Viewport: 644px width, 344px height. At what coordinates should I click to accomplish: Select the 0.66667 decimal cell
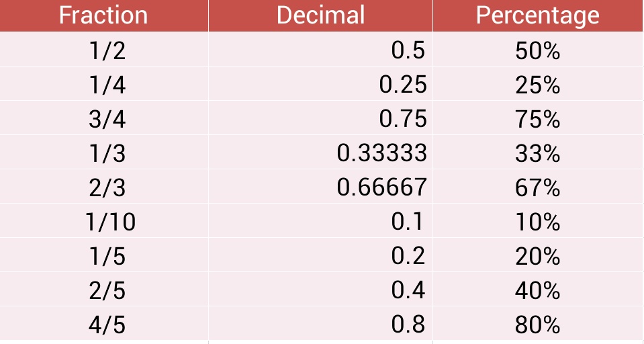pyautogui.click(x=321, y=186)
